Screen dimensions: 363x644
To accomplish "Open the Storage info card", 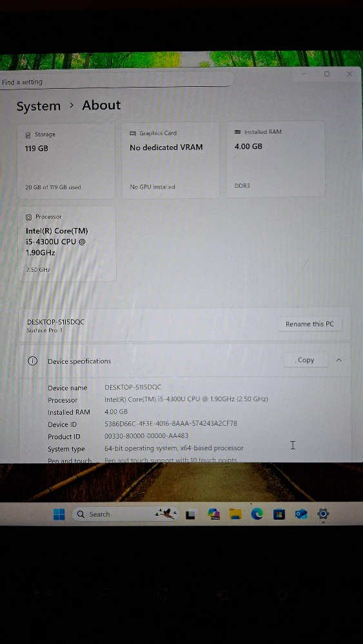I will 66,160.
